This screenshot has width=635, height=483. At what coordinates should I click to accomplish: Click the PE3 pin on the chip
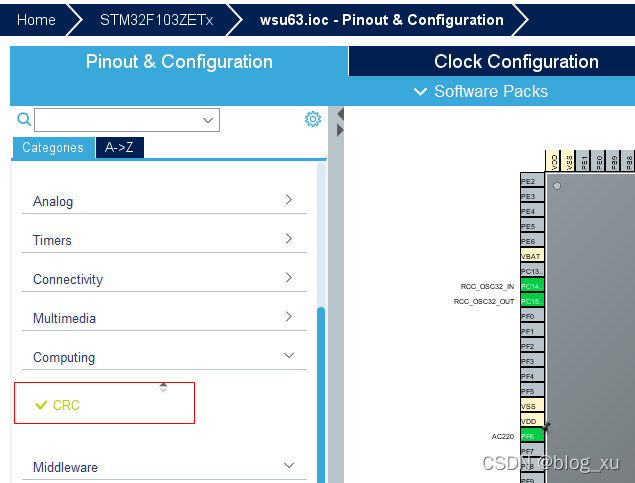click(x=532, y=196)
